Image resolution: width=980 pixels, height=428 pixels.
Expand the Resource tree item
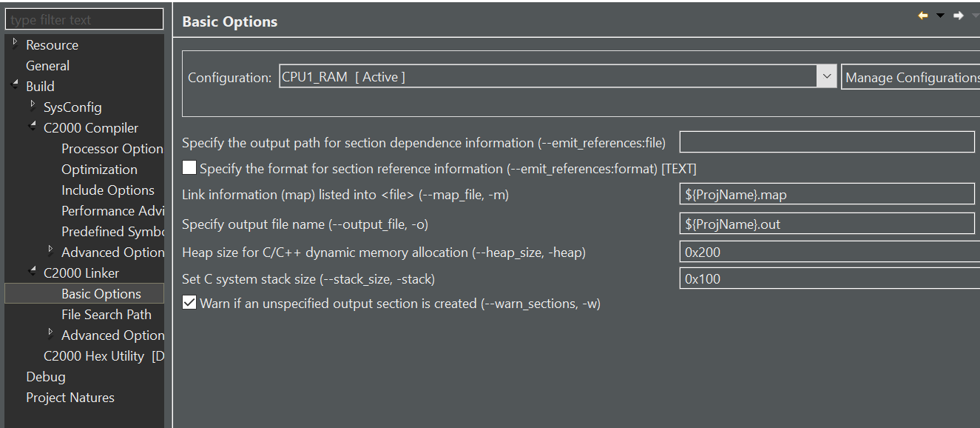(x=16, y=44)
